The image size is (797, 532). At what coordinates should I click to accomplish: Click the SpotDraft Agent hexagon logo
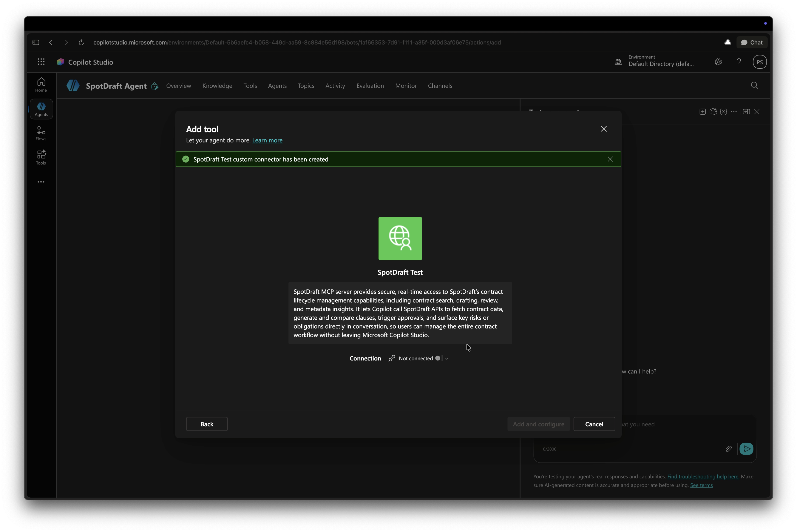73,86
